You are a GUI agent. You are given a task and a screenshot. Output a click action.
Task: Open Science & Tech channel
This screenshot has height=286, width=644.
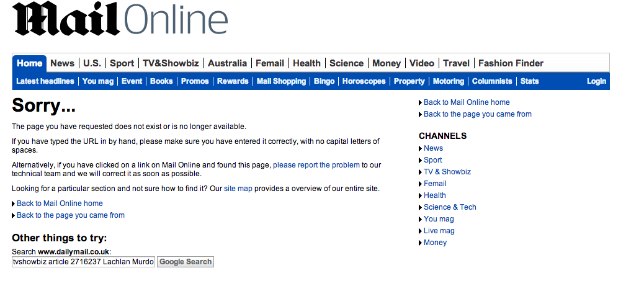(450, 207)
